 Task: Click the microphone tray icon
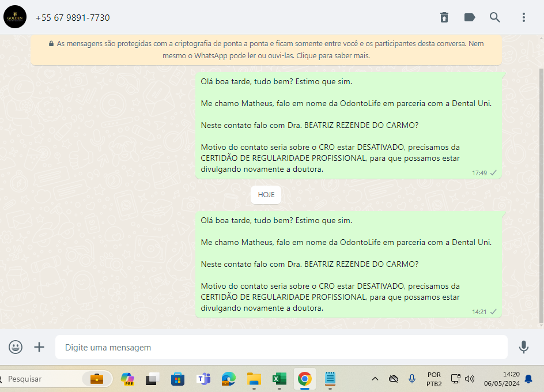412,379
